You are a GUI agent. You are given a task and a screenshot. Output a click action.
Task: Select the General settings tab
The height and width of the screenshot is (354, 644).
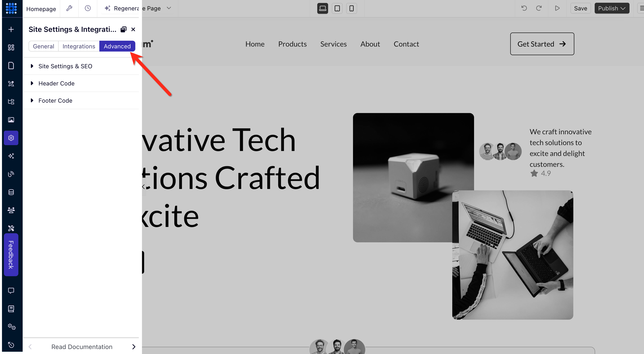[43, 46]
